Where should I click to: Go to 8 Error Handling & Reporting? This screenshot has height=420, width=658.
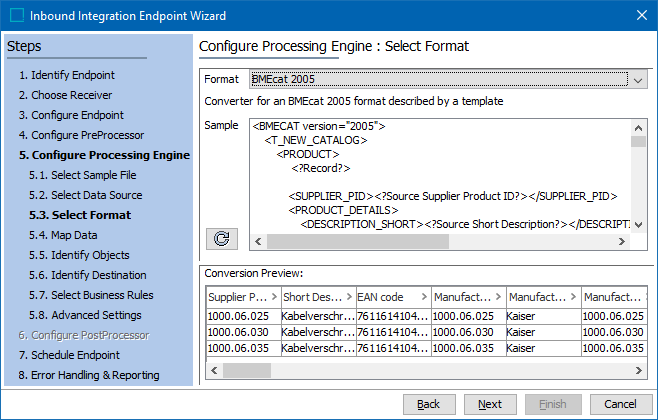click(x=88, y=375)
